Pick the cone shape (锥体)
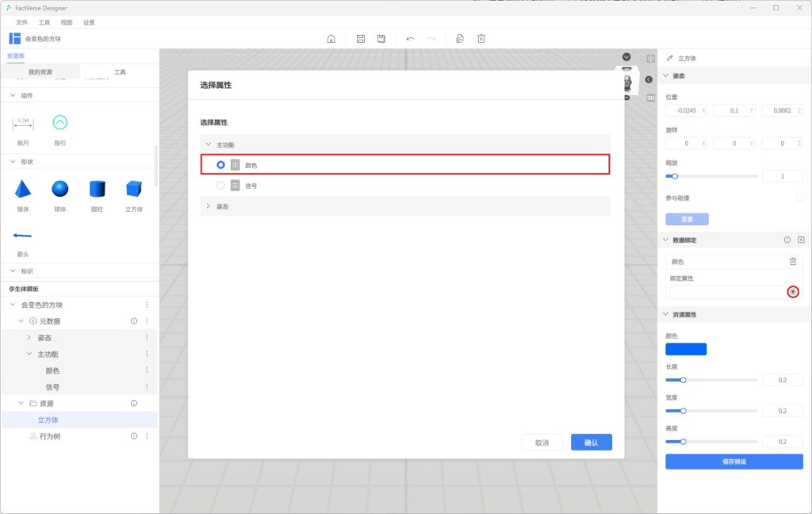812x514 pixels. point(23,189)
